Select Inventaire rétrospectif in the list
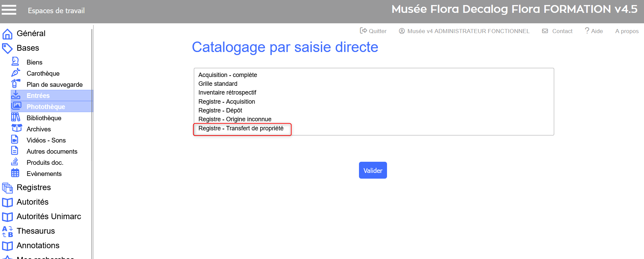644x259 pixels. (x=227, y=93)
